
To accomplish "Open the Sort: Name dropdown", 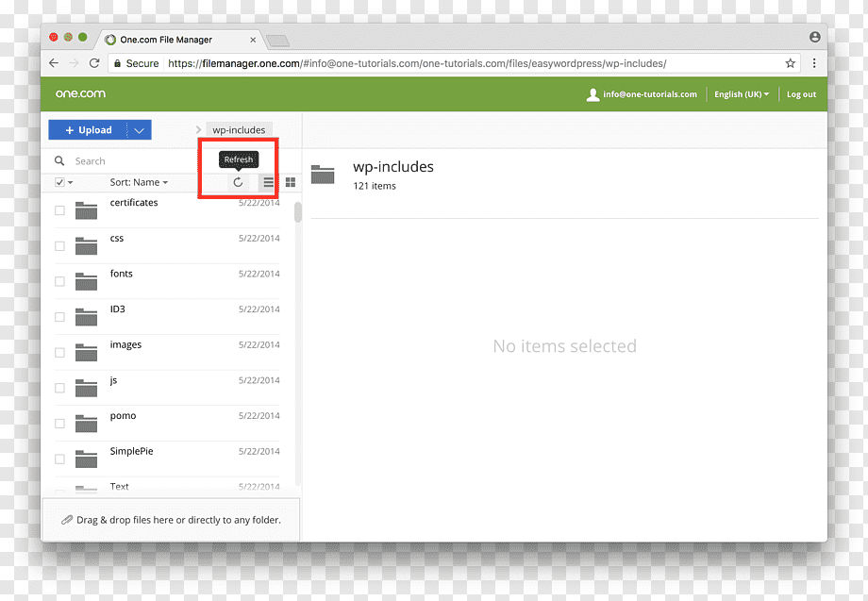I will pos(139,182).
